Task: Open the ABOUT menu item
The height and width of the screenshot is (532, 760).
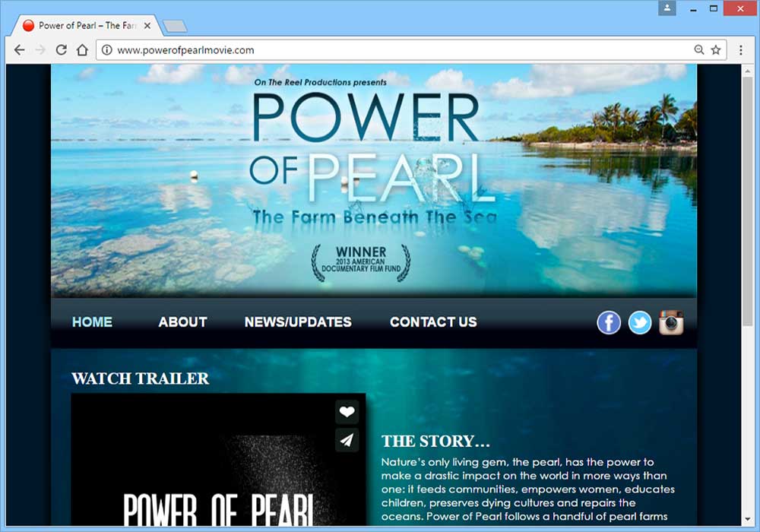Action: pos(182,322)
